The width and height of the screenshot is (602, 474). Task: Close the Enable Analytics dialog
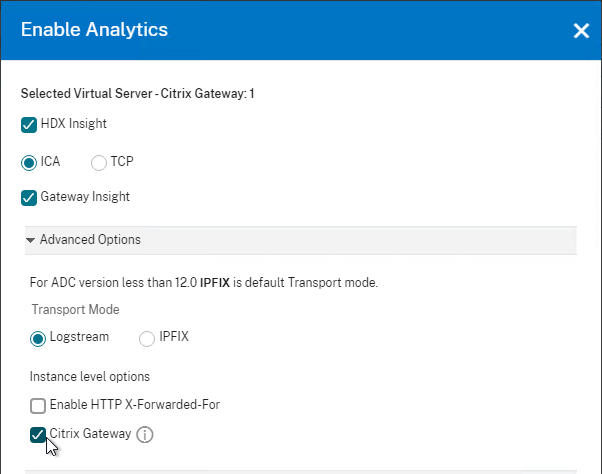tap(581, 31)
